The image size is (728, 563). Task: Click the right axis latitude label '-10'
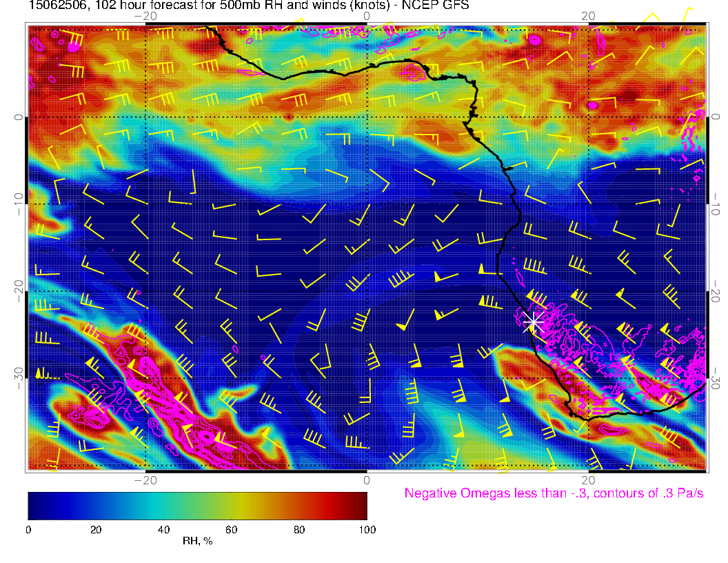point(716,204)
